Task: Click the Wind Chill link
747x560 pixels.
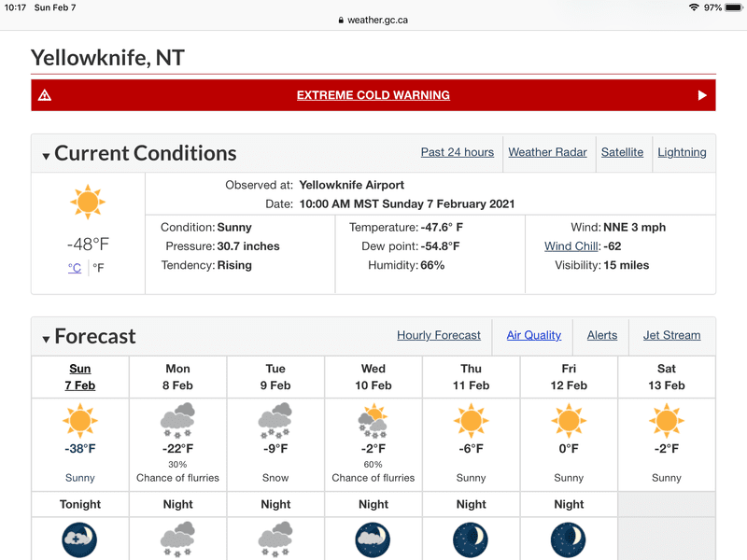Action: click(571, 246)
